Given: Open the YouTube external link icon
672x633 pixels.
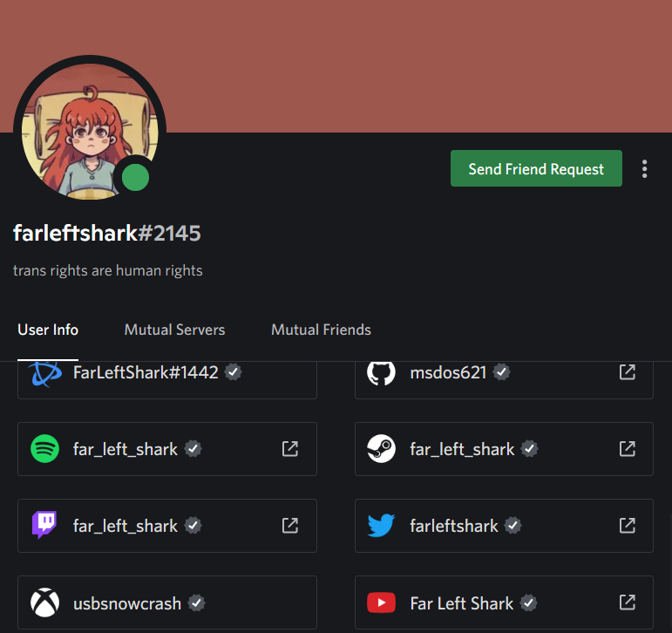Looking at the screenshot, I should [x=628, y=602].
